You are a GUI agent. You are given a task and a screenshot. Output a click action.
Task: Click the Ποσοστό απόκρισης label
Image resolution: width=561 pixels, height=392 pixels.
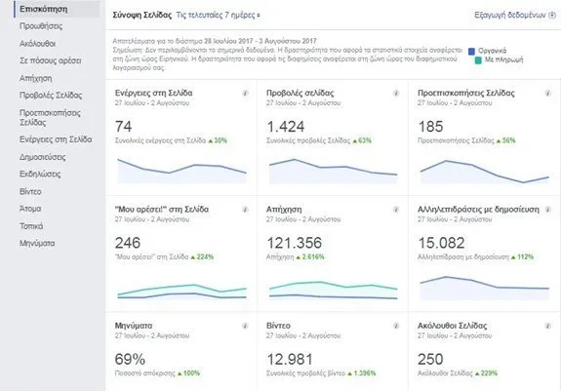click(x=145, y=373)
